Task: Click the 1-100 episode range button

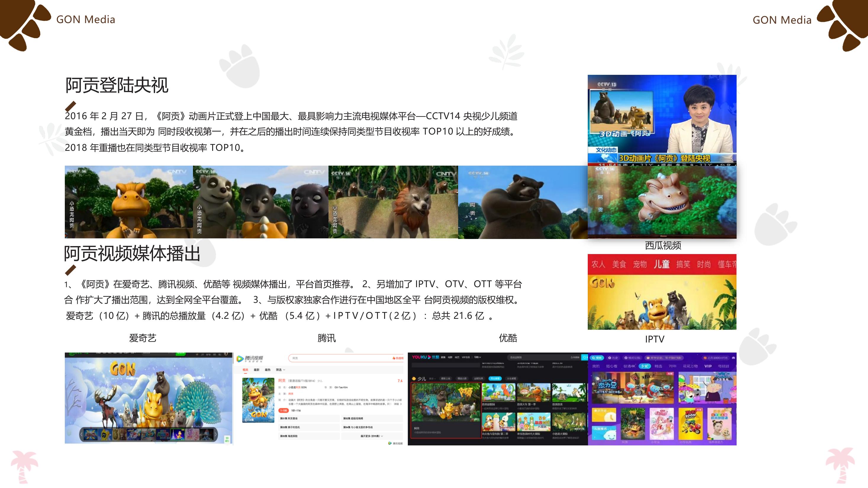Action: pyautogui.click(x=284, y=411)
